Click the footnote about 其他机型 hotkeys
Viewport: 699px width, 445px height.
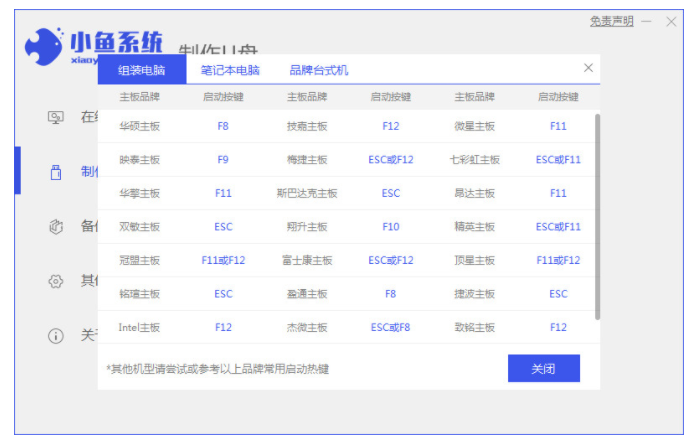click(x=218, y=369)
